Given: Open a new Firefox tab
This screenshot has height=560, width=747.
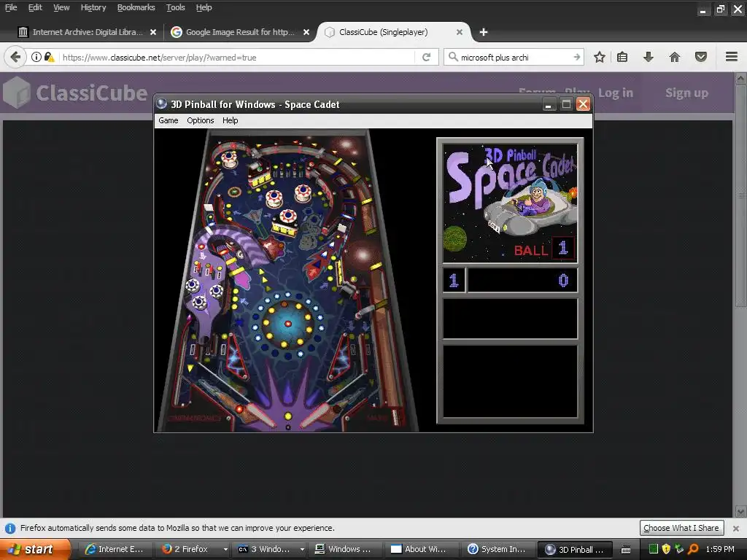Looking at the screenshot, I should click(x=484, y=32).
